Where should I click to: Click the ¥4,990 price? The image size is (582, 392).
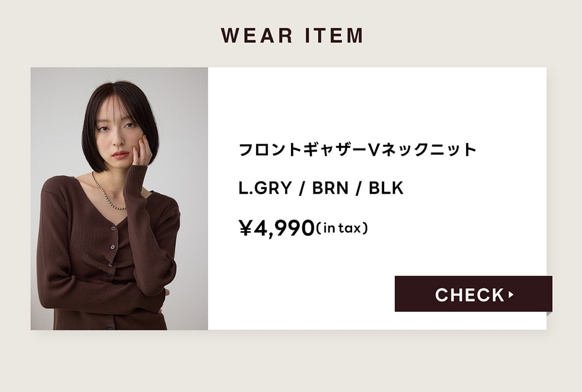pos(277,228)
